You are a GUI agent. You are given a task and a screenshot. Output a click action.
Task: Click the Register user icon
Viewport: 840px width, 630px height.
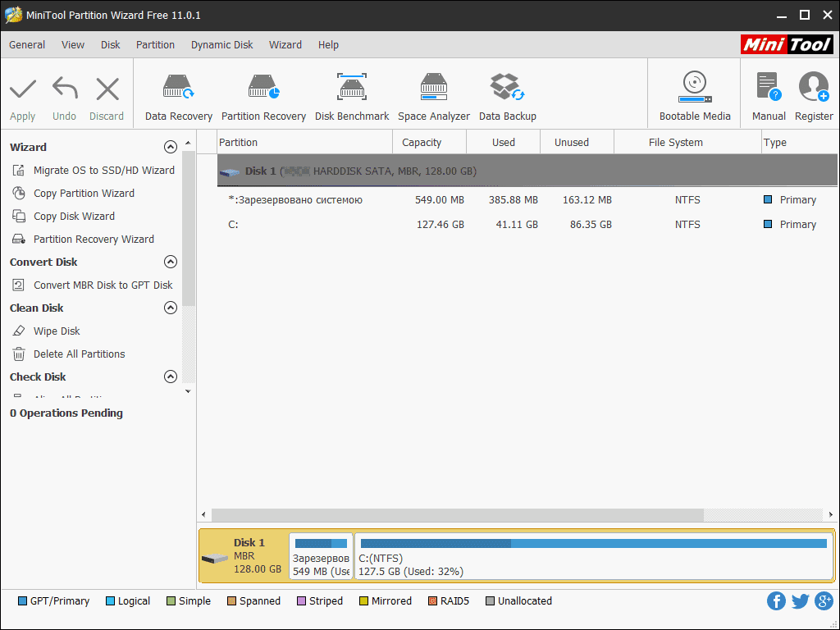(x=814, y=87)
